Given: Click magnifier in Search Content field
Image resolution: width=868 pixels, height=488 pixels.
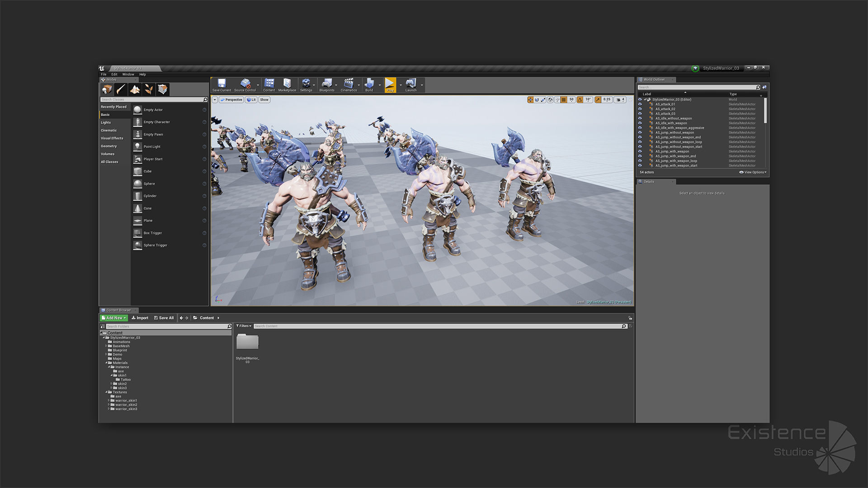Looking at the screenshot, I should 624,326.
